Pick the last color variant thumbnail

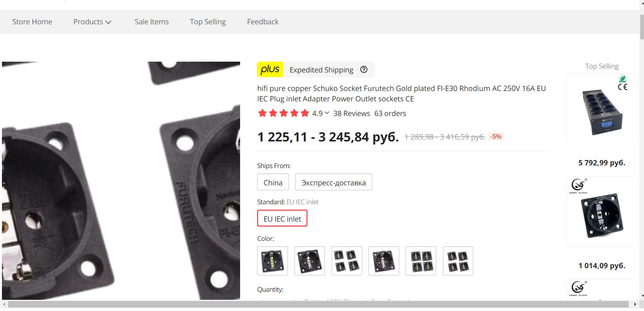click(458, 261)
